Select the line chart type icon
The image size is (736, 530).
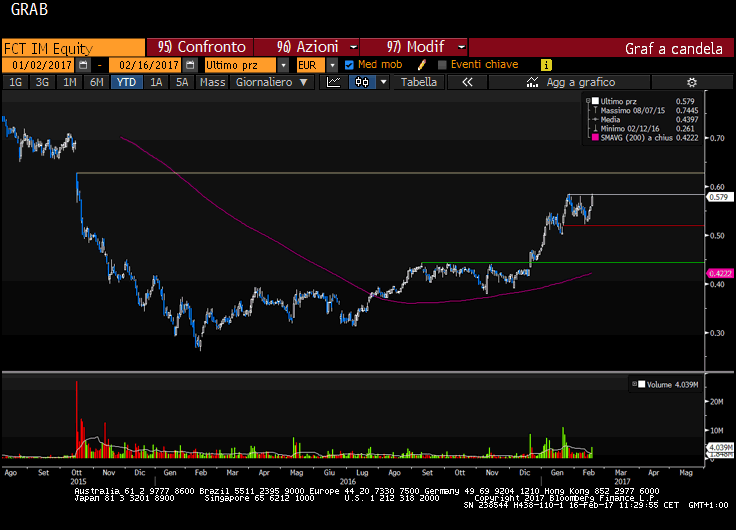pos(335,82)
